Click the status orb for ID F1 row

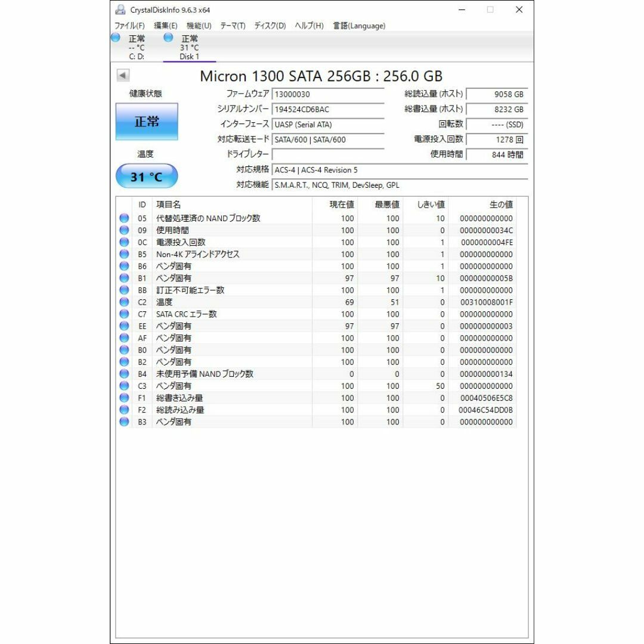[124, 398]
